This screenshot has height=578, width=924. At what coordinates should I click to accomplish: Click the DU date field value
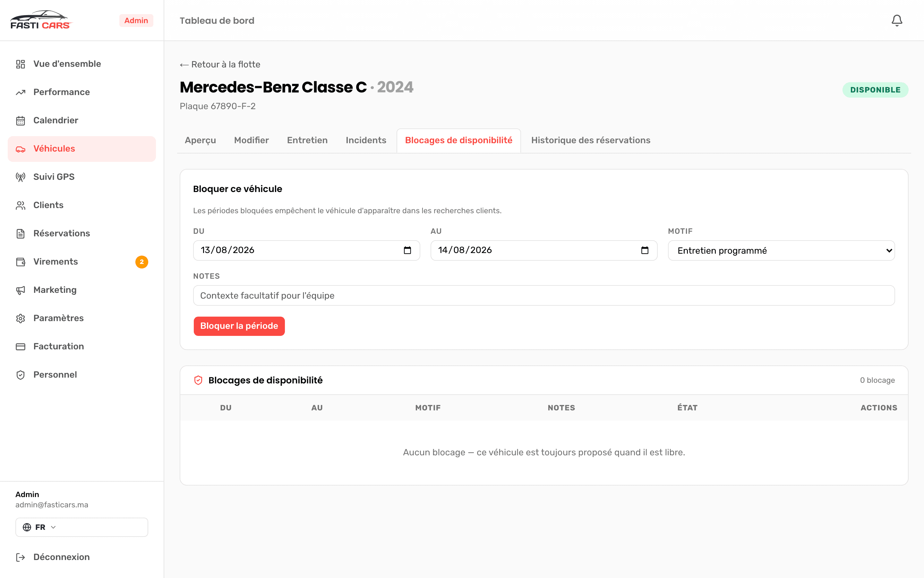click(227, 250)
